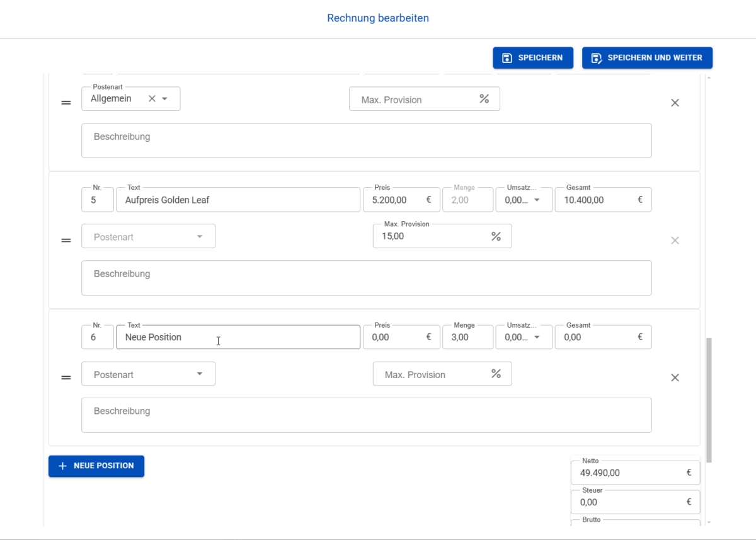Grab drag handle of position 6
The width and height of the screenshot is (756, 540).
pyautogui.click(x=66, y=377)
